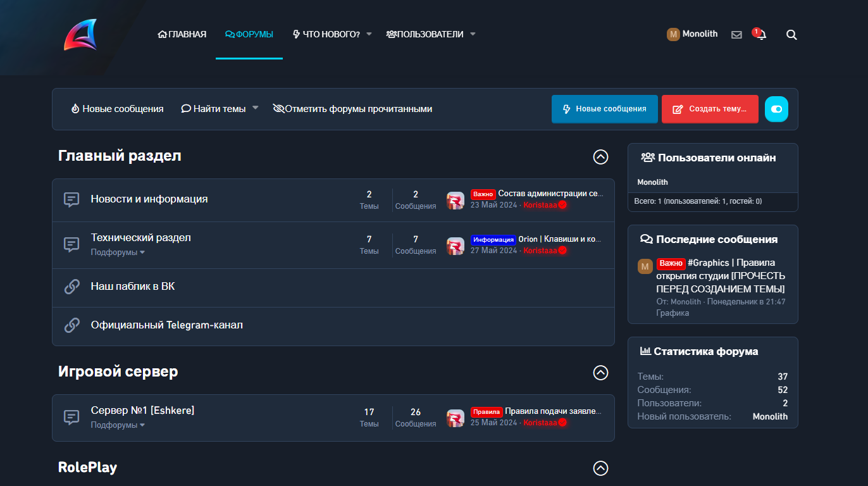Click the Информация label on Orion thread

coord(493,240)
